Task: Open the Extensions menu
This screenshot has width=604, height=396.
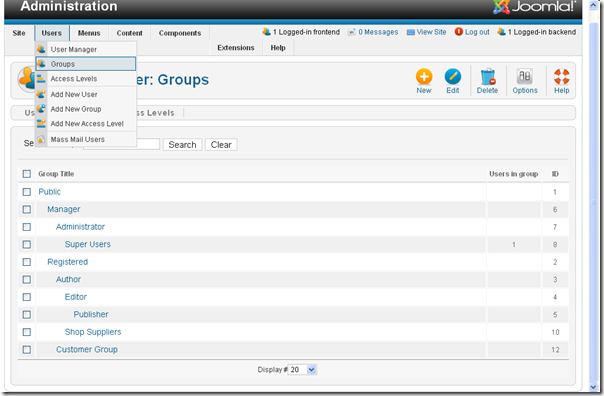Action: [x=236, y=48]
